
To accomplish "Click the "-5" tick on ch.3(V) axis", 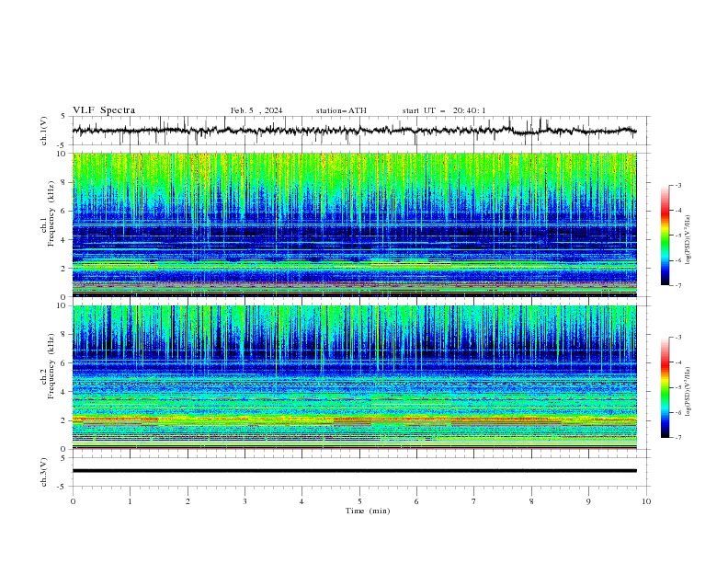I will [63, 487].
